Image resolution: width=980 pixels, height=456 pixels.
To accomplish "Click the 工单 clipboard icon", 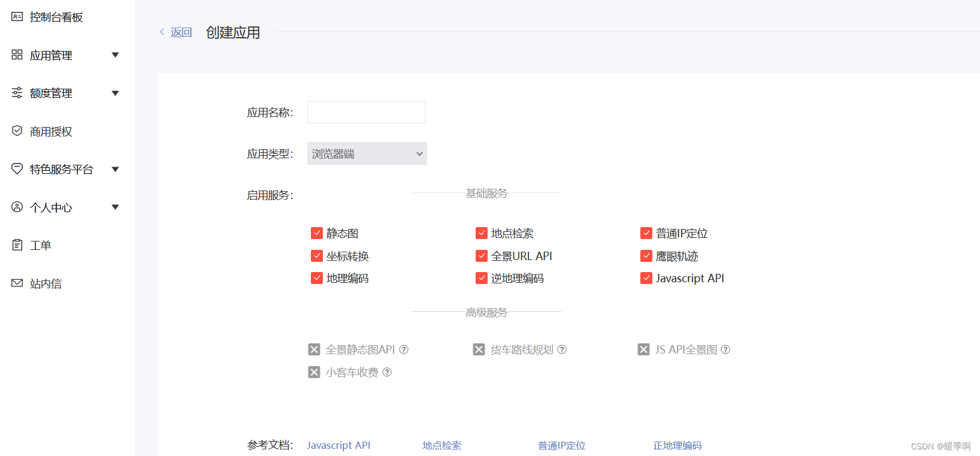I will (x=17, y=245).
